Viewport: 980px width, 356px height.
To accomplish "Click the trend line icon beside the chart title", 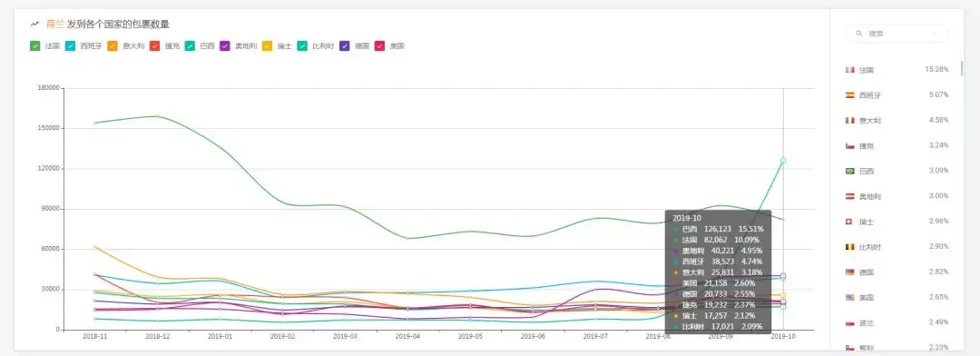I will 35,25.
